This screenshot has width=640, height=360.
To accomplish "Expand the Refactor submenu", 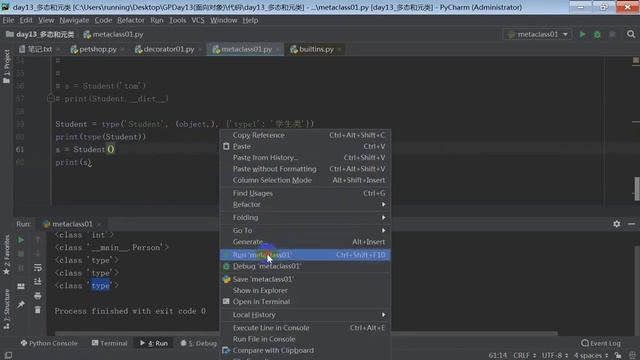I will click(x=305, y=204).
